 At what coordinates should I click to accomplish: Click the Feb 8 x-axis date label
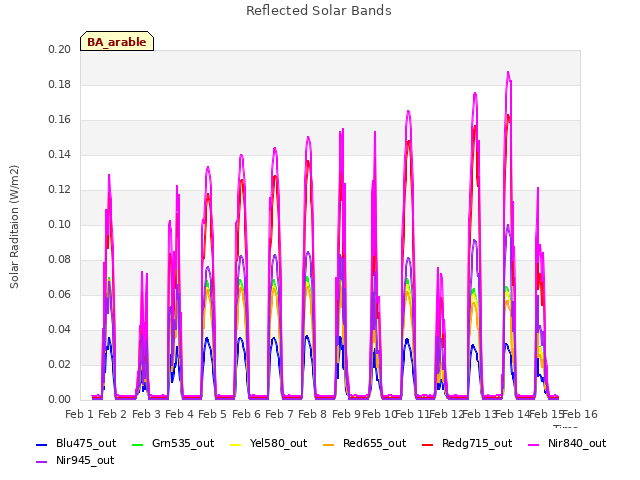coord(312,414)
